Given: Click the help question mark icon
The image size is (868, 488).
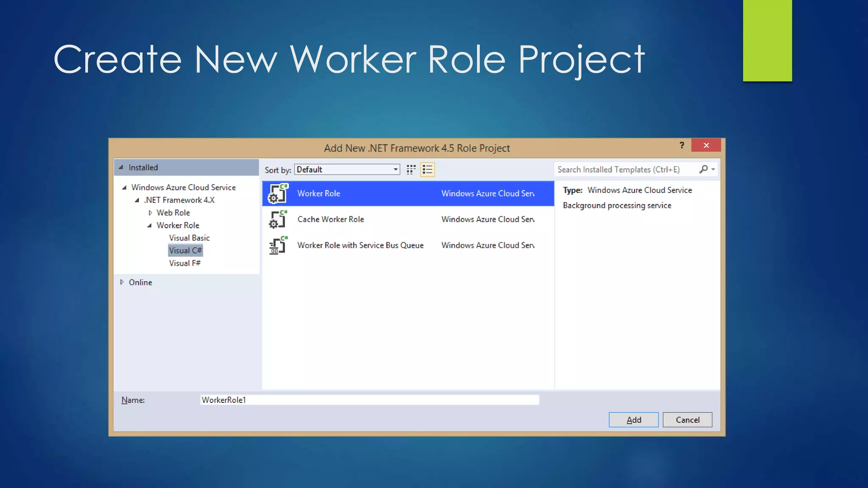Looking at the screenshot, I should coord(682,145).
